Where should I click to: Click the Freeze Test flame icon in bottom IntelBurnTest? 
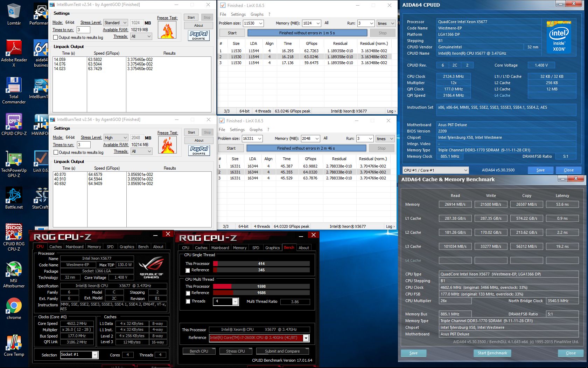(x=167, y=145)
